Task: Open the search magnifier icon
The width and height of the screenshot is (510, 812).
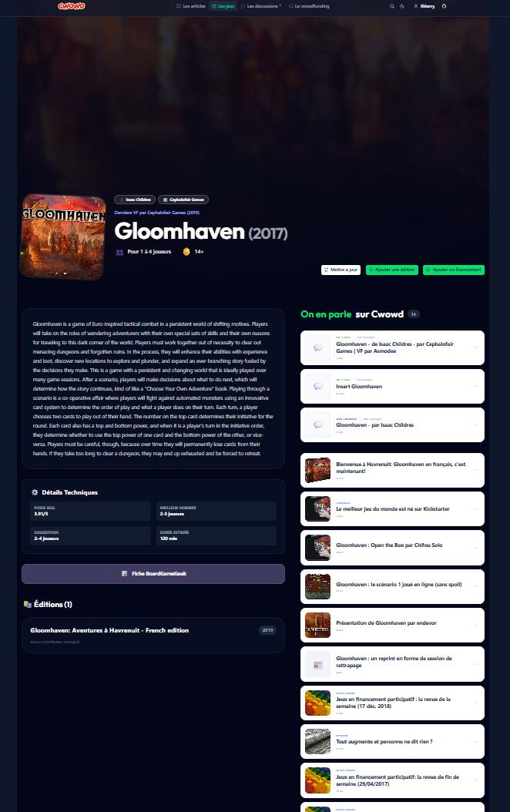Action: click(x=392, y=6)
